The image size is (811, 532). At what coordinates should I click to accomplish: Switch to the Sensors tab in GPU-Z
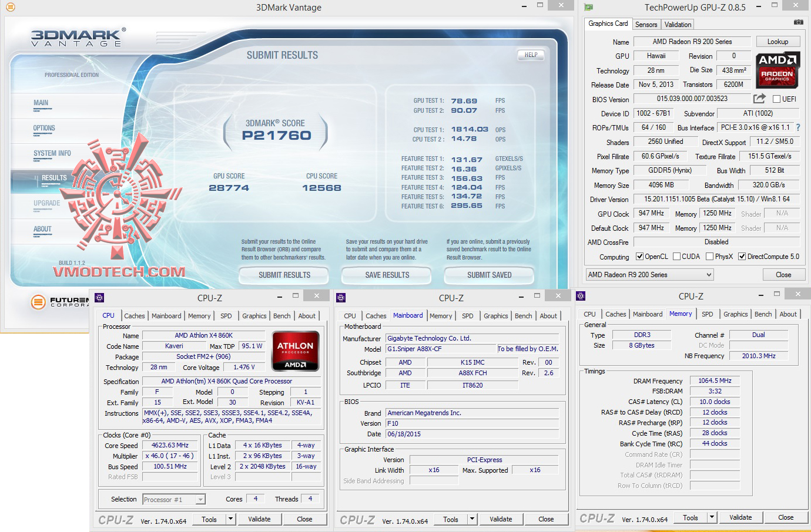click(x=646, y=25)
